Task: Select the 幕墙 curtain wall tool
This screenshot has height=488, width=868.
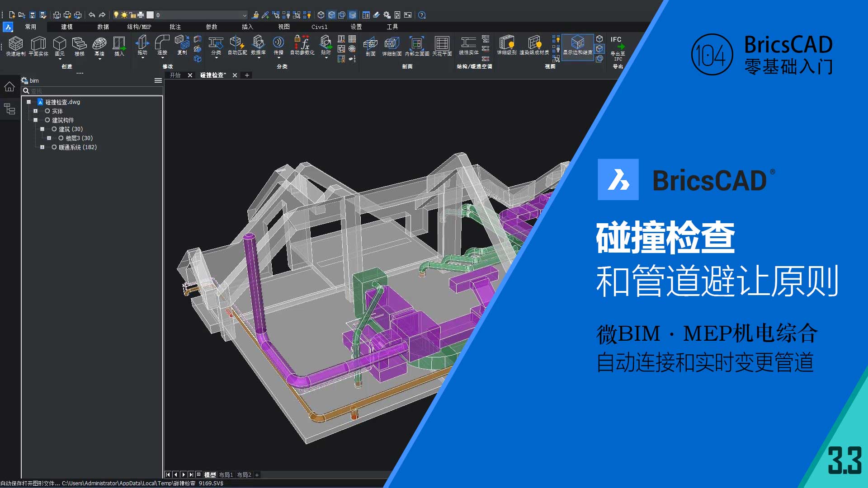Action: point(99,44)
